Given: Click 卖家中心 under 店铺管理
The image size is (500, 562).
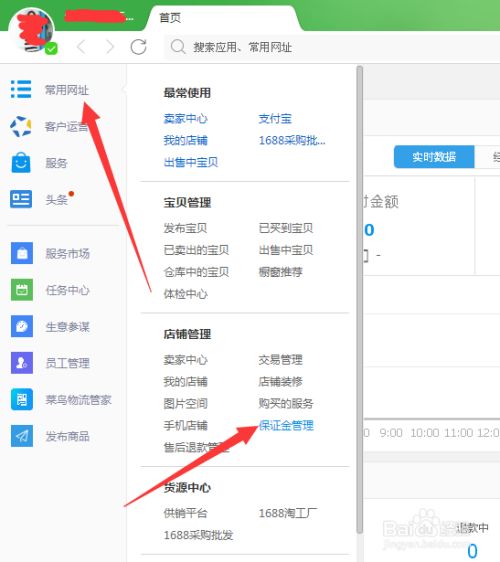Looking at the screenshot, I should coord(186,359).
